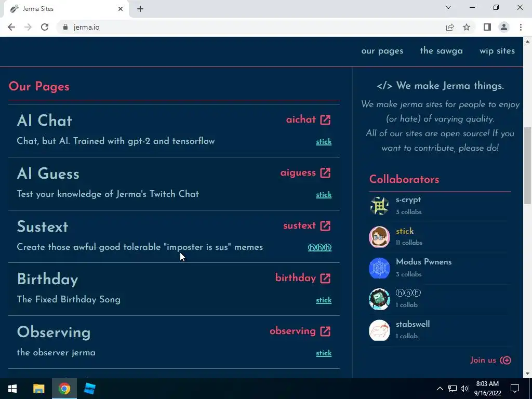Go back to the previous page
This screenshot has width=532, height=399.
tap(11, 27)
